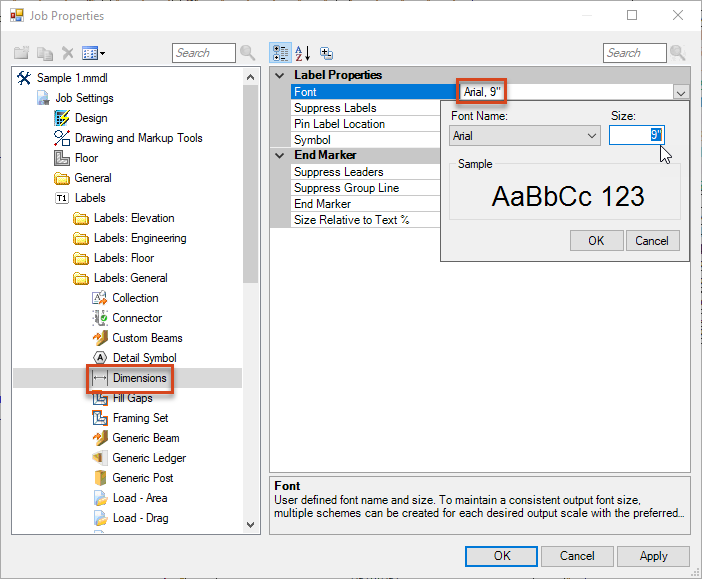Screen dimensions: 702x579
Task: Collapse the Label Properties section
Action: (280, 75)
